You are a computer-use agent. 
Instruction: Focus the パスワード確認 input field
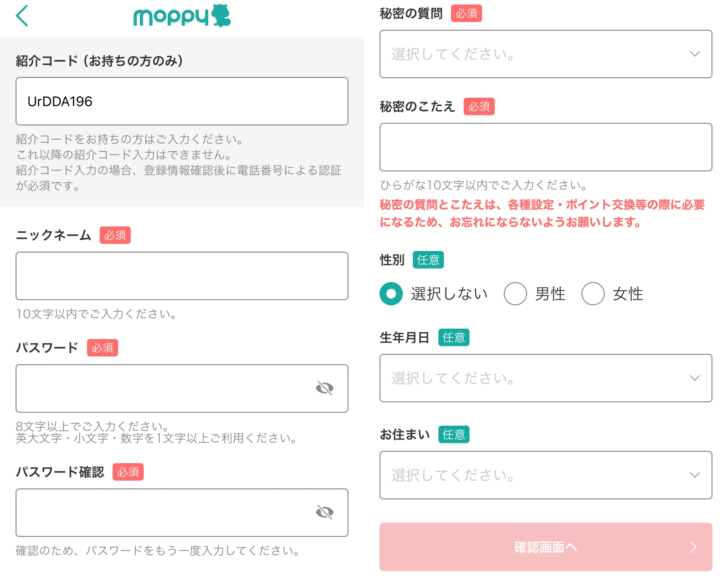click(x=182, y=513)
